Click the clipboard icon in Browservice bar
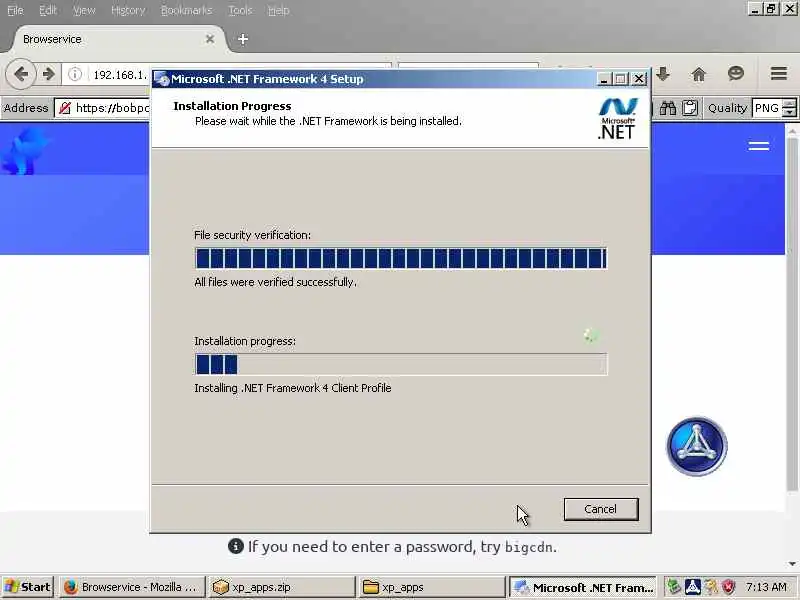The width and height of the screenshot is (800, 600). (690, 108)
